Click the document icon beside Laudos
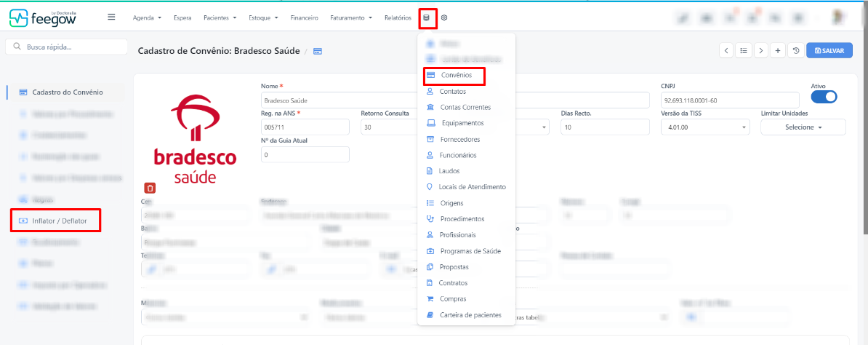Image resolution: width=868 pixels, height=345 pixels. pos(429,171)
